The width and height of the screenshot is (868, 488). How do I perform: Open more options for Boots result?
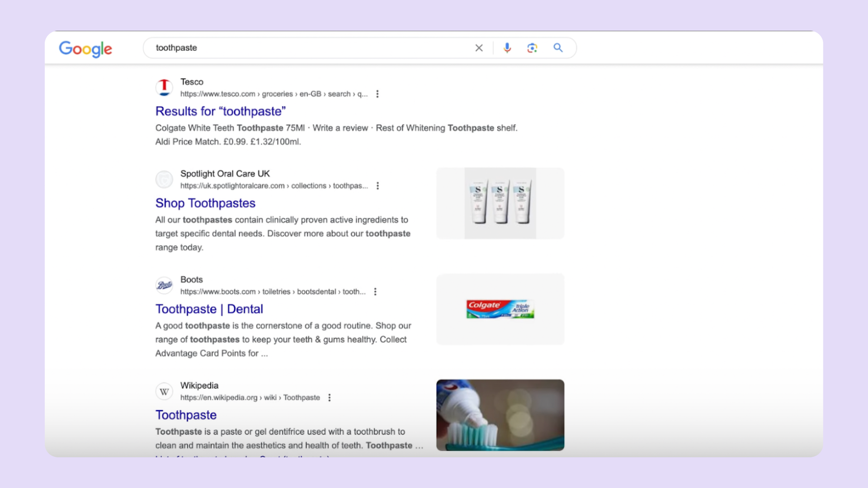[375, 292]
